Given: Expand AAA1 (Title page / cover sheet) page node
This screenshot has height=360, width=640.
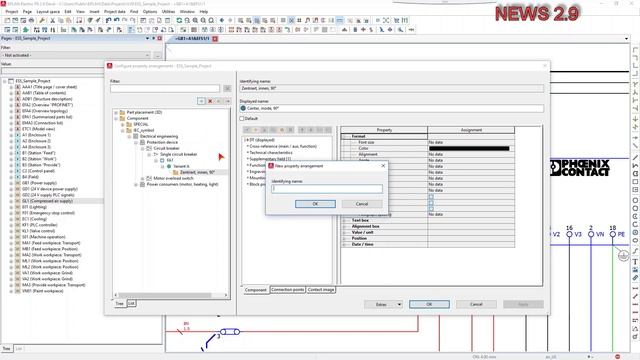Looking at the screenshot, I should (11, 87).
